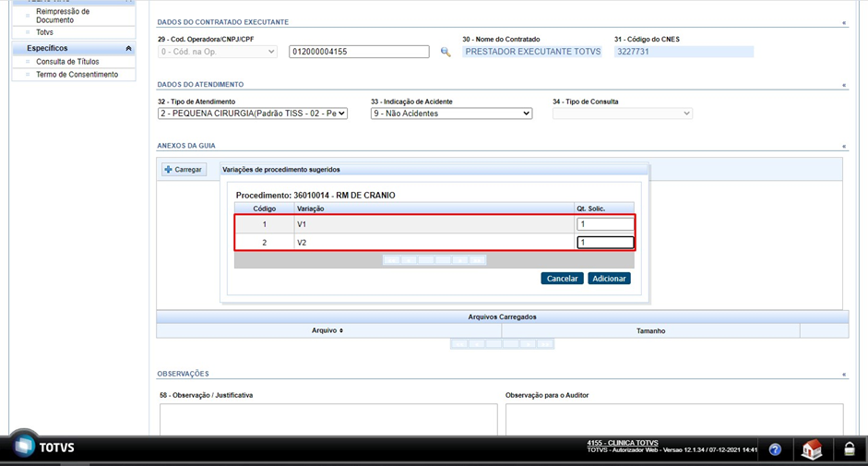Click the Carregar upload button

point(184,170)
